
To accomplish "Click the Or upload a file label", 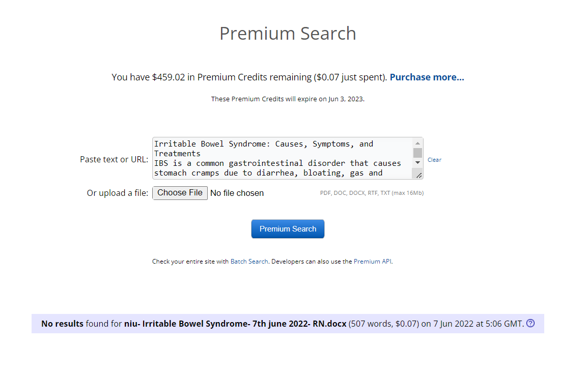I will [118, 193].
